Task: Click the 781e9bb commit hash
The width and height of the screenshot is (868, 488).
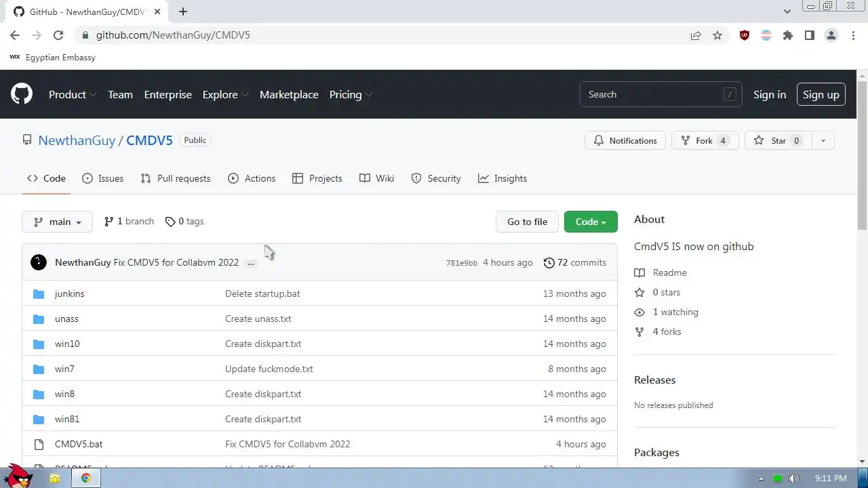Action: coord(461,263)
